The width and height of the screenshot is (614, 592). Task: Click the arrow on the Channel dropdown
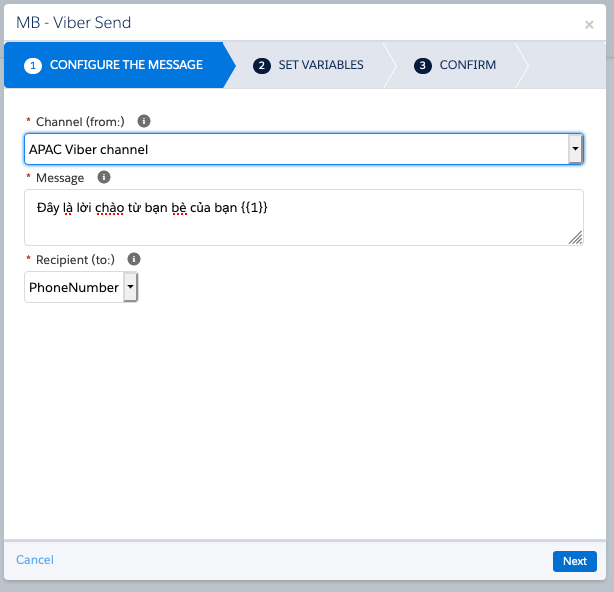coord(575,149)
